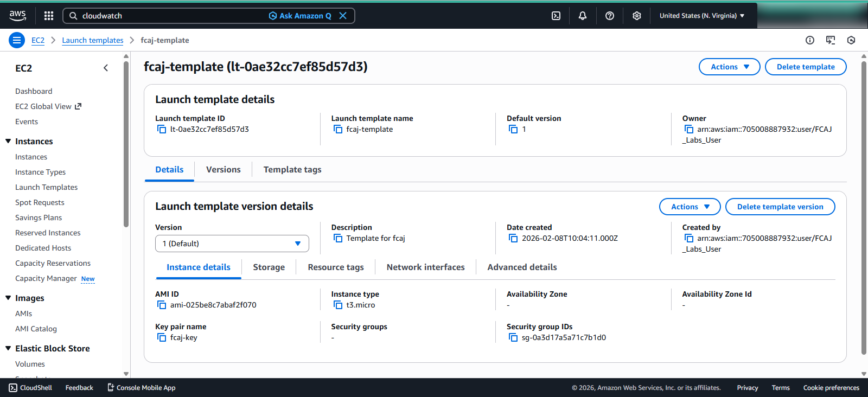Copy the launch template name fcaj-template
This screenshot has width=868, height=397.
click(338, 129)
